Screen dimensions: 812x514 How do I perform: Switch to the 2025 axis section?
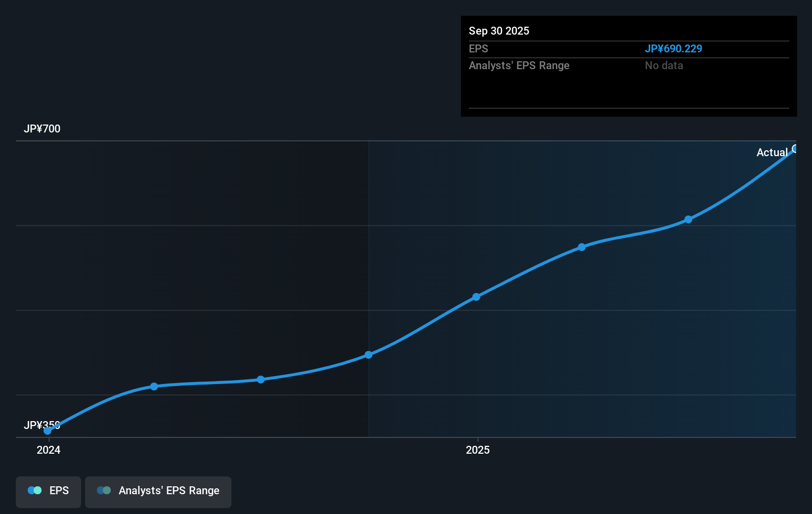pyautogui.click(x=477, y=450)
